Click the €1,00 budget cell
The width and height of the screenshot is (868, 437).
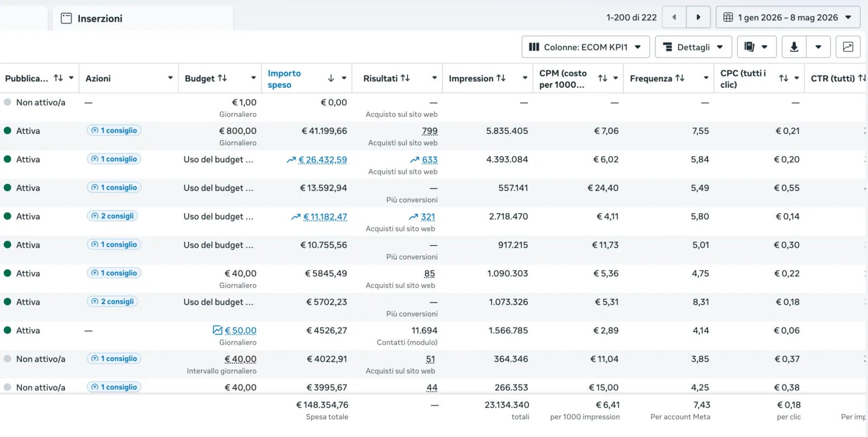coord(244,102)
